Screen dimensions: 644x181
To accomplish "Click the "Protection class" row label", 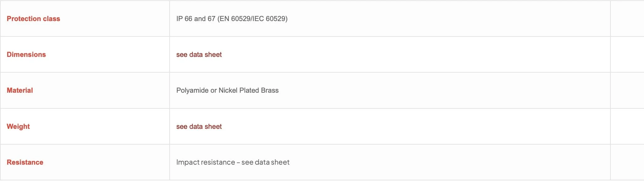I will coord(33,19).
